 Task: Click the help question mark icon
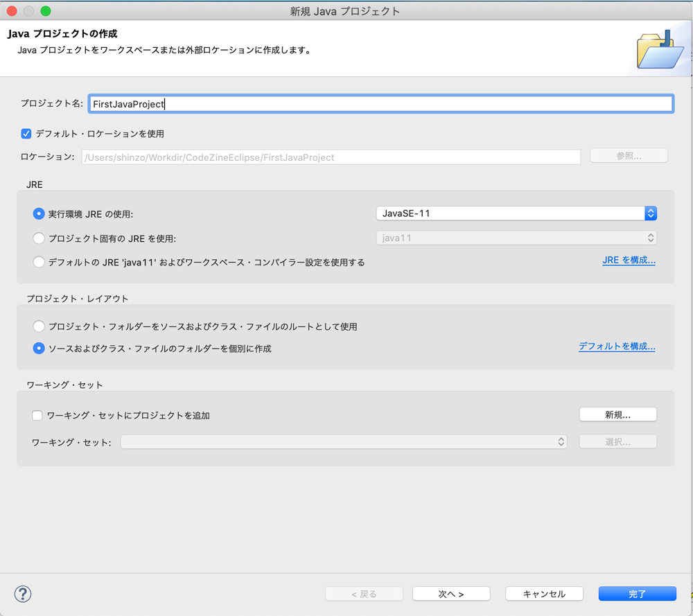(x=23, y=594)
